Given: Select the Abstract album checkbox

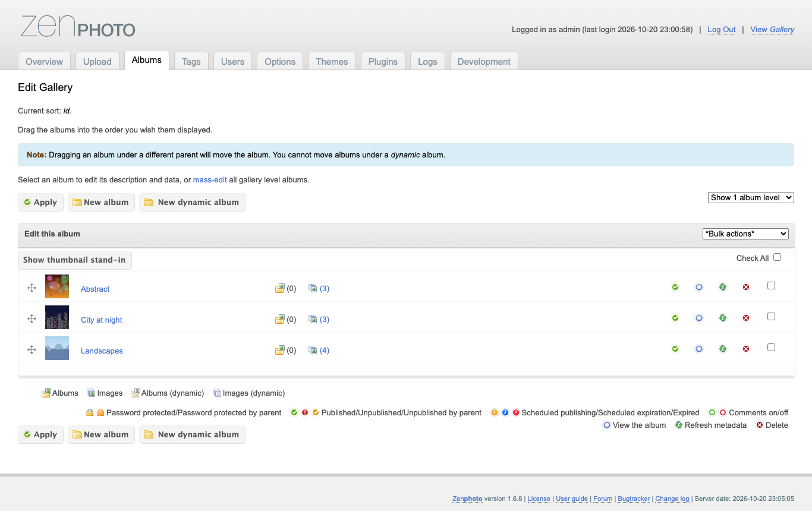Looking at the screenshot, I should click(x=771, y=286).
